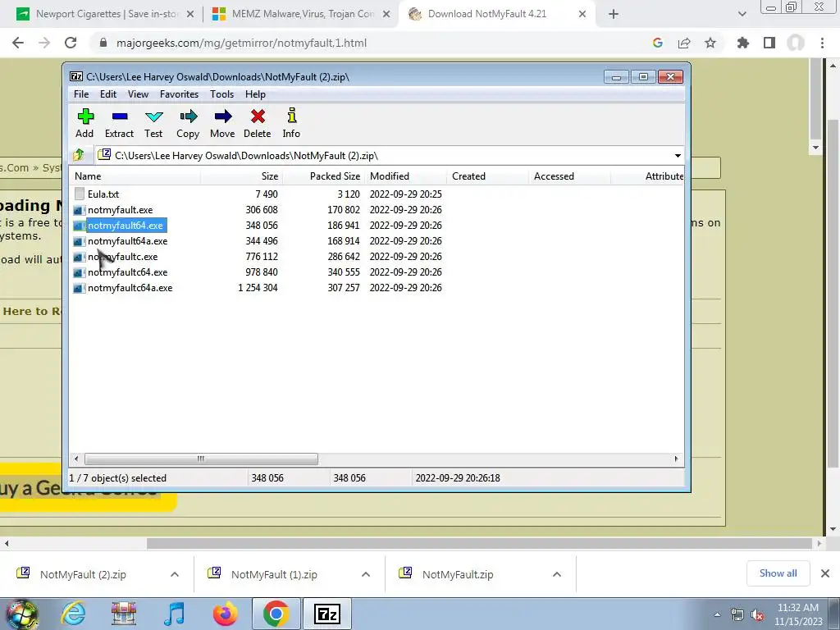This screenshot has height=630, width=840.
Task: Go up one folder level icon
Action: click(x=79, y=155)
